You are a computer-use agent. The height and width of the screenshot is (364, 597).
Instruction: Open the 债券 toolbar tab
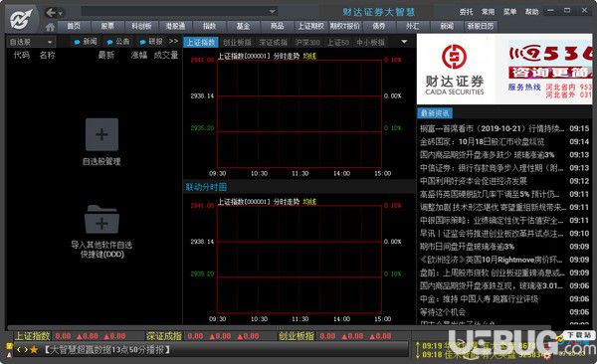pyautogui.click(x=378, y=26)
